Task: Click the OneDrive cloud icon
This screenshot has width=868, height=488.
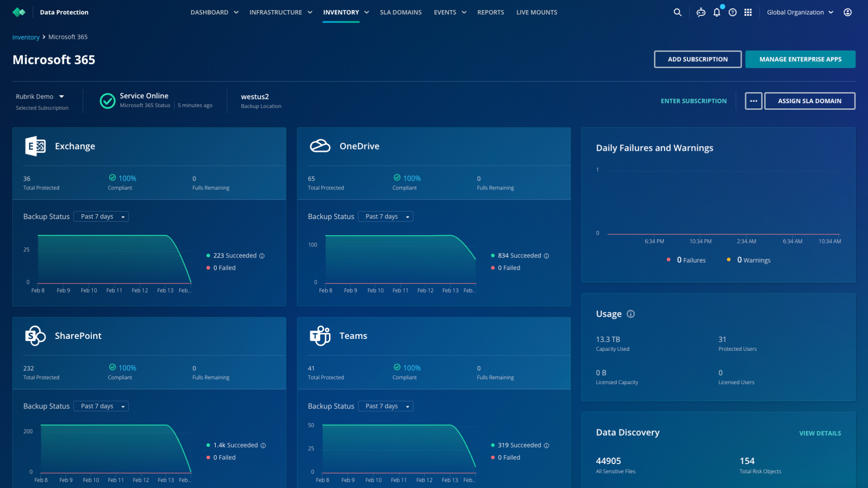Action: coord(320,146)
